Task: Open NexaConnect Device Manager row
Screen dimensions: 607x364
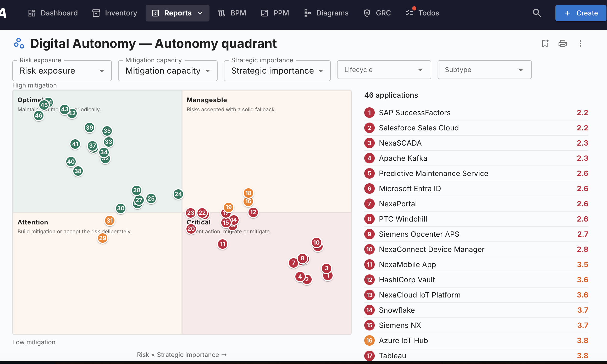Action: point(476,249)
